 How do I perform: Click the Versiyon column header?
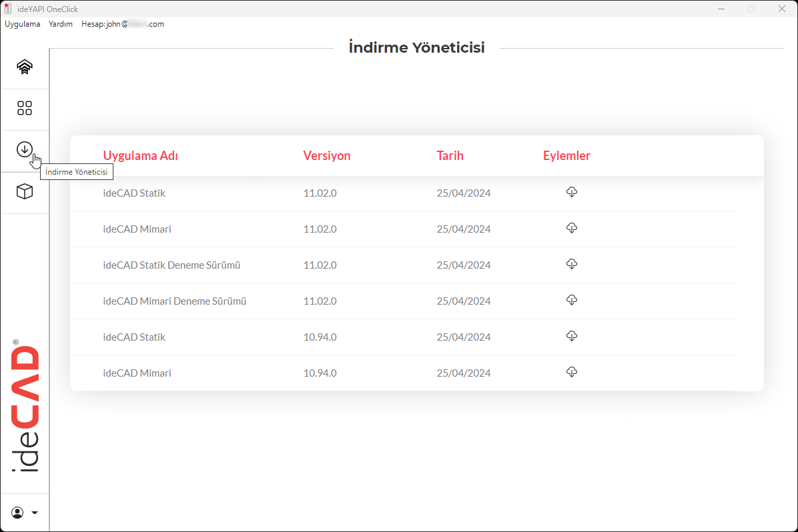click(327, 156)
